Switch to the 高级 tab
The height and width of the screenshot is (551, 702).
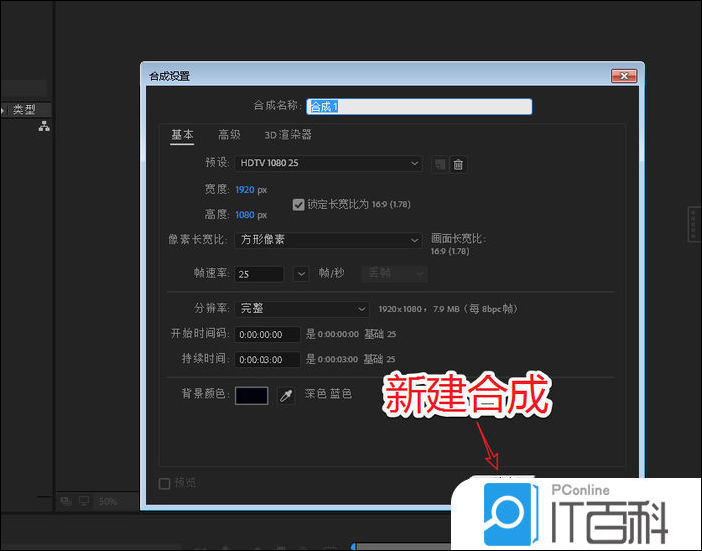click(229, 134)
